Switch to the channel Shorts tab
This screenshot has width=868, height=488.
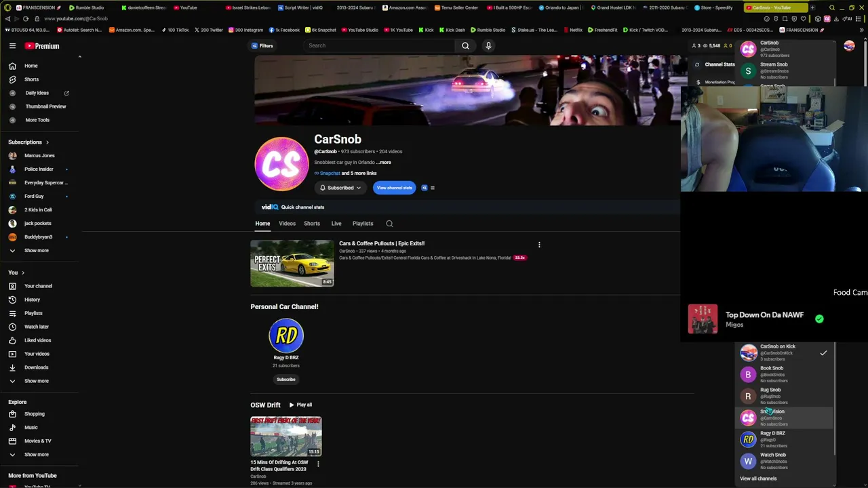click(x=312, y=224)
